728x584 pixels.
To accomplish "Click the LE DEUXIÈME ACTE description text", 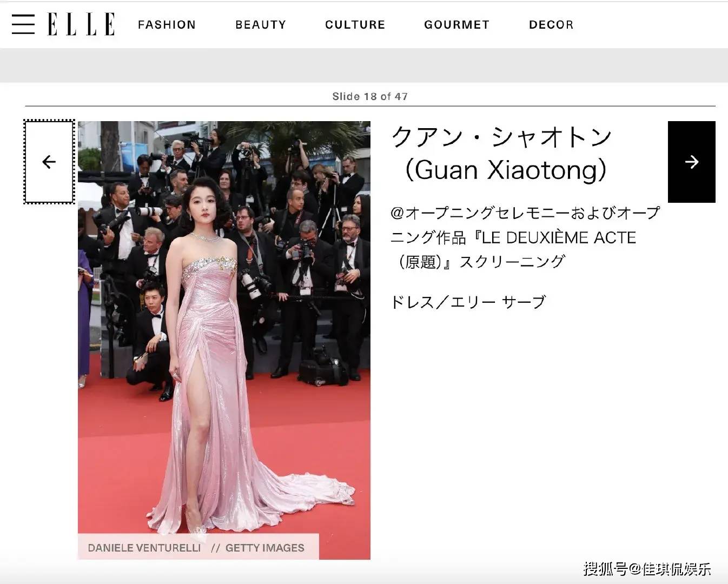I will coord(559,237).
